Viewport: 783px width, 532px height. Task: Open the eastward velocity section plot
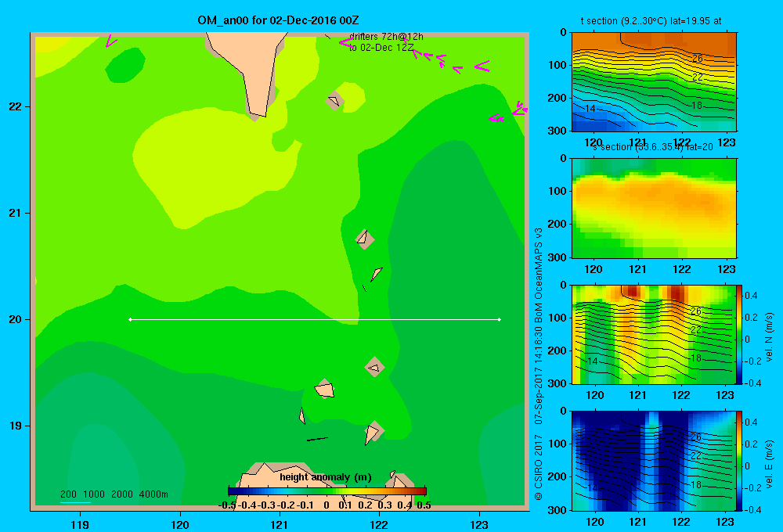point(654,461)
